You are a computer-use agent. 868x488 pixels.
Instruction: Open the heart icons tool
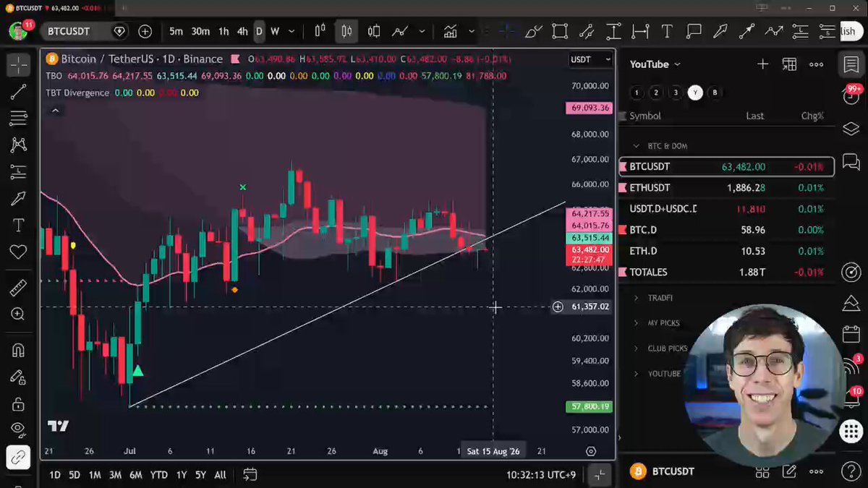click(18, 252)
